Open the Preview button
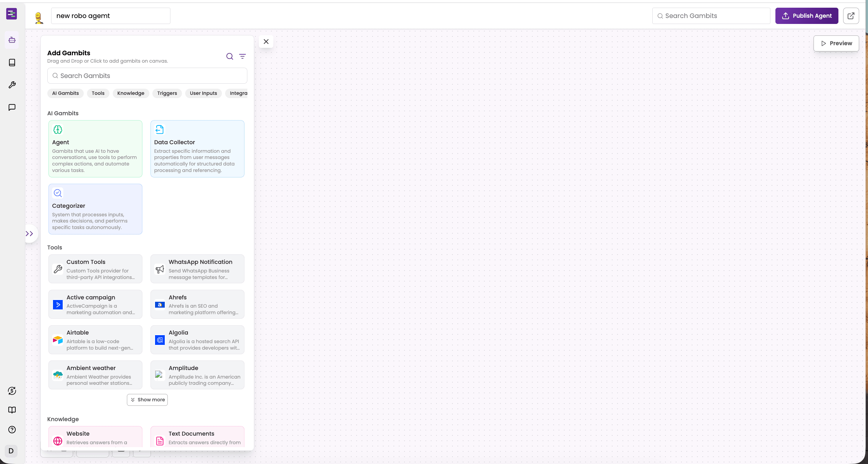 click(836, 43)
